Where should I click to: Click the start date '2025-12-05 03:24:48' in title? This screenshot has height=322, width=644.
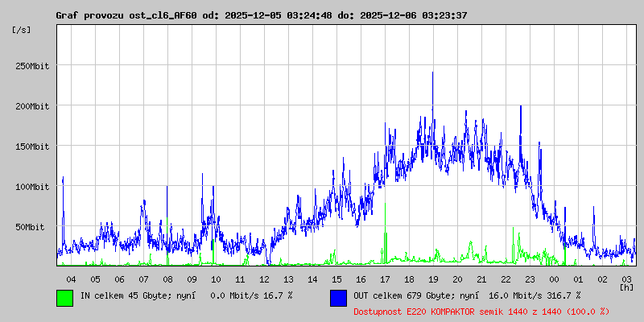(279, 15)
